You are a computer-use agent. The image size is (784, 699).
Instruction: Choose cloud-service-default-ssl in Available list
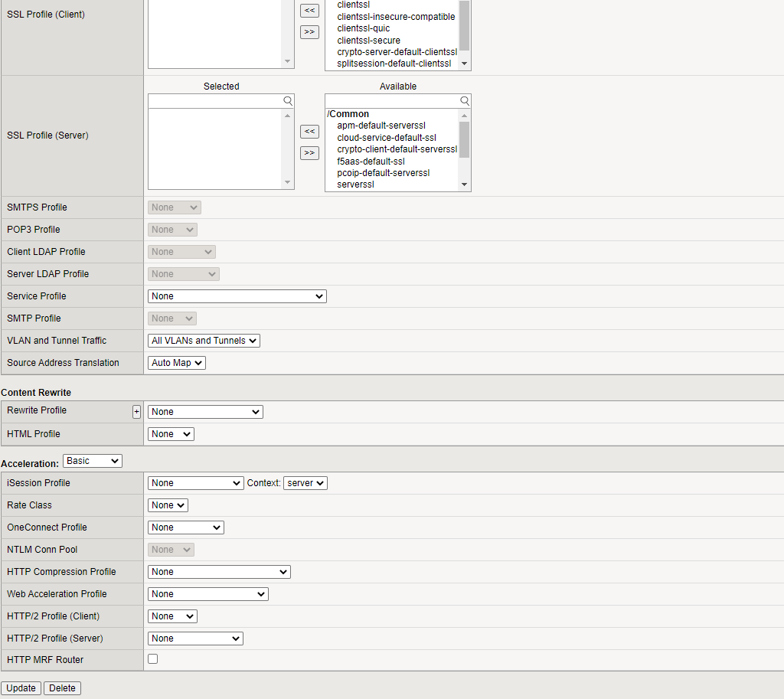[387, 138]
